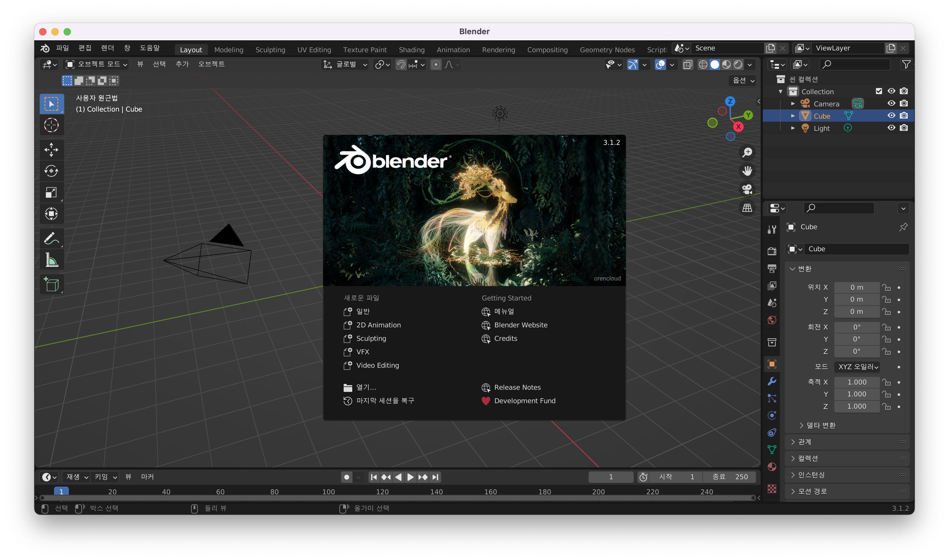Hide the Light in viewport
This screenshot has height=560, width=949.
[891, 127]
